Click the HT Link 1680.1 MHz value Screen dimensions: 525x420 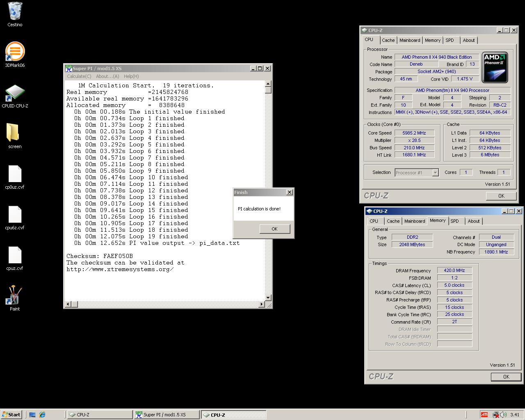pyautogui.click(x=414, y=155)
